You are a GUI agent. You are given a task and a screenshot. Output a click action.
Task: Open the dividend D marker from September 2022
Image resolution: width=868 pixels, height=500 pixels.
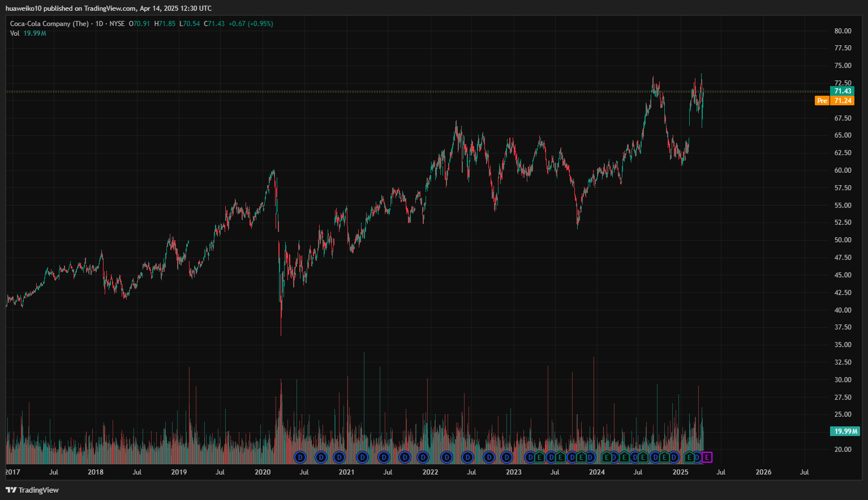click(x=489, y=457)
